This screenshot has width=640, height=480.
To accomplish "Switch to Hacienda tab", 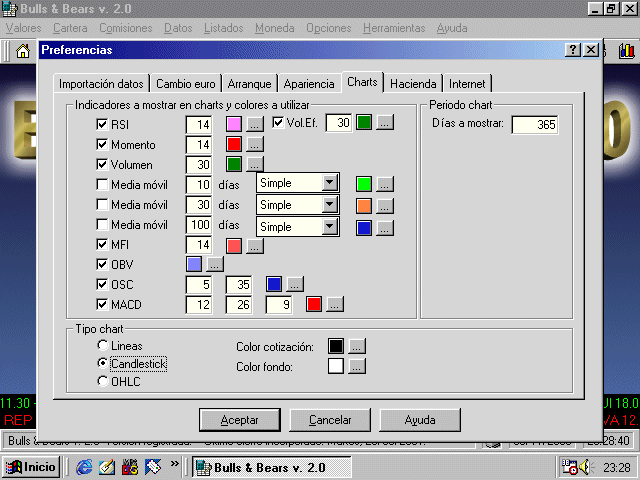I will (413, 84).
